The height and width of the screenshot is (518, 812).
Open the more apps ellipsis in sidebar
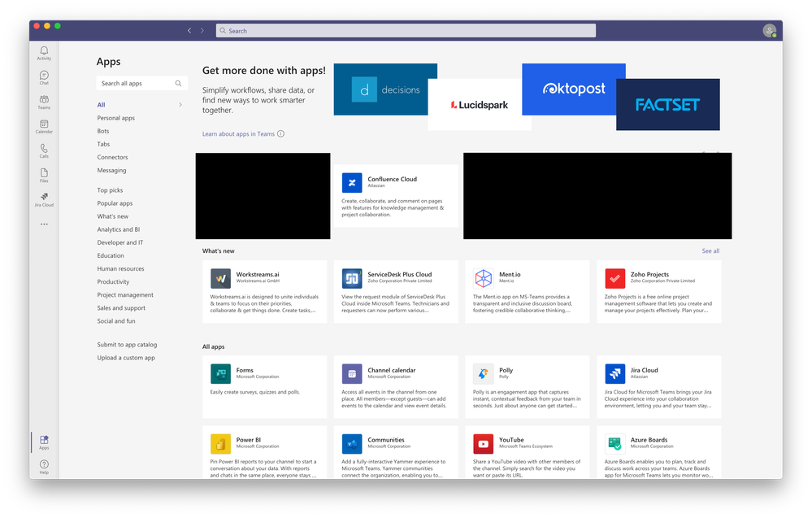[44, 224]
